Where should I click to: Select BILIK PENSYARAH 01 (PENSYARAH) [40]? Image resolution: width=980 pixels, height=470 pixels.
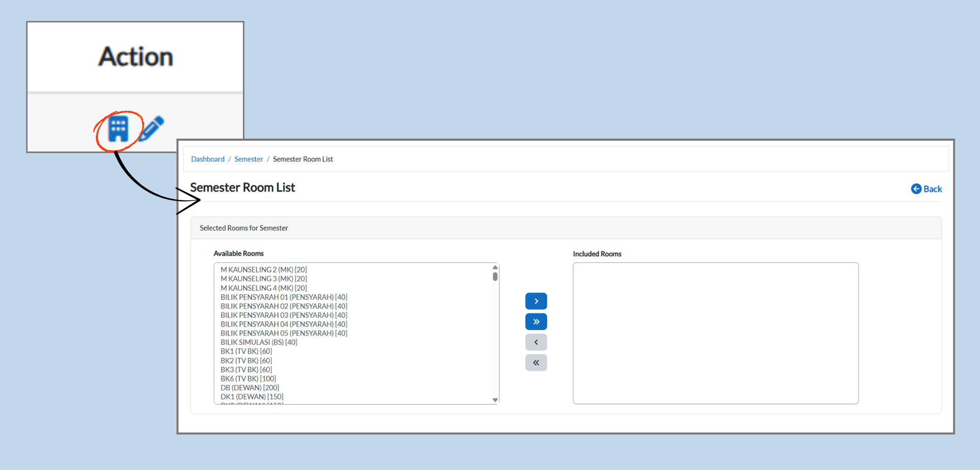[284, 297]
